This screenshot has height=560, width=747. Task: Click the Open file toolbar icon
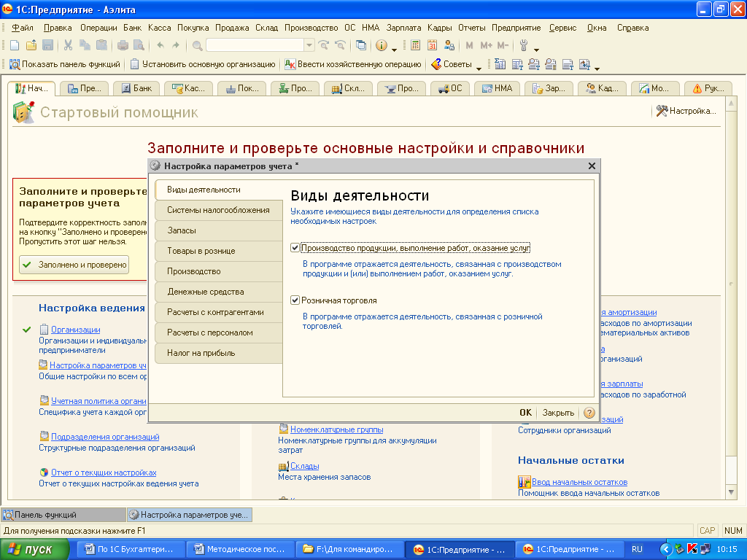(x=31, y=45)
